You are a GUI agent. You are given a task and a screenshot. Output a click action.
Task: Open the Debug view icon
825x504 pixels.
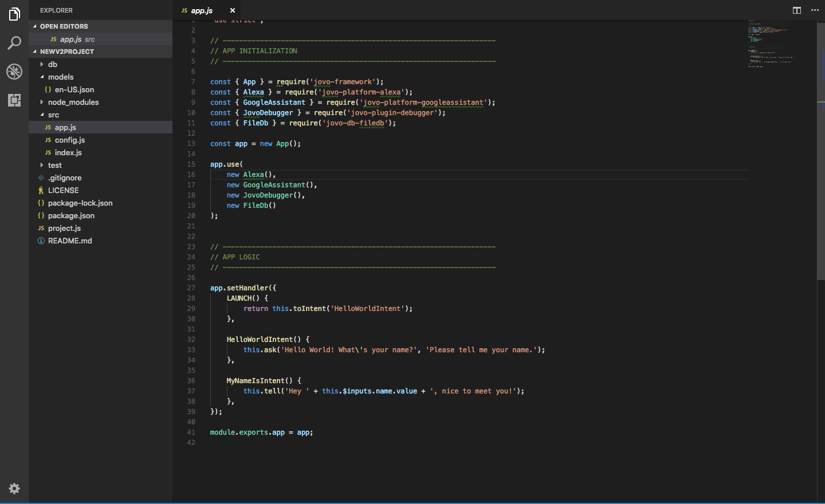[14, 72]
